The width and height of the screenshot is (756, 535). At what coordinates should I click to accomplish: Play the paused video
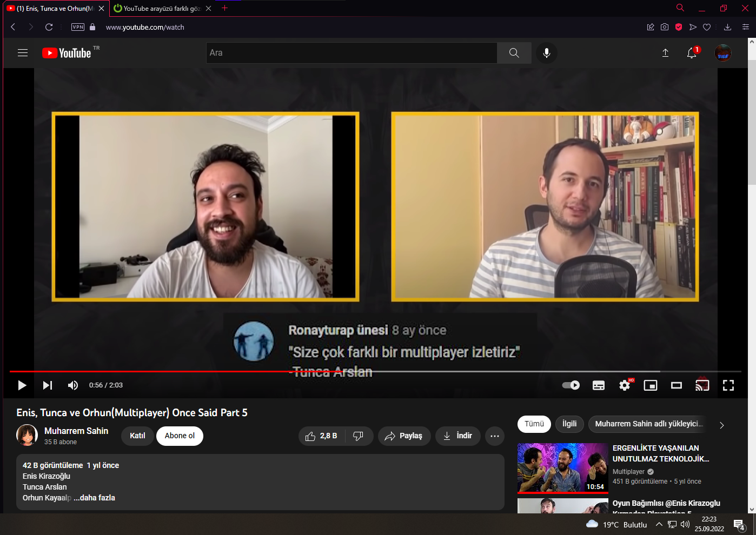[x=22, y=385]
